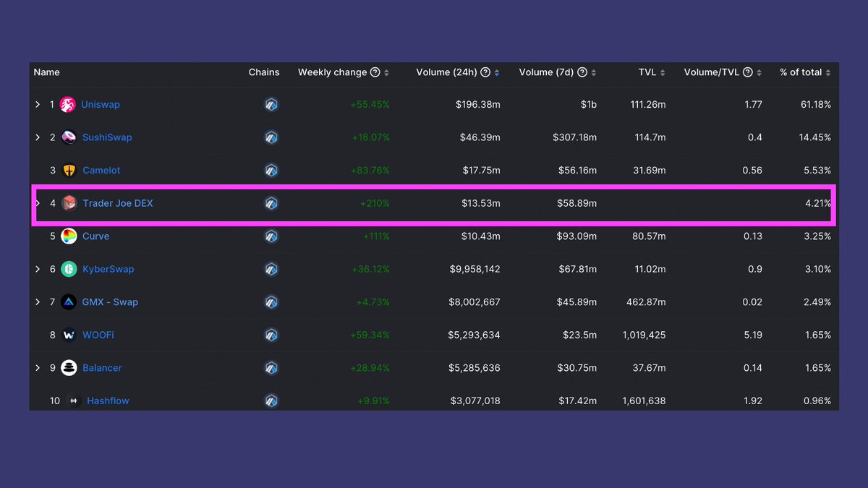Sort by Weekly change arrows

click(386, 73)
